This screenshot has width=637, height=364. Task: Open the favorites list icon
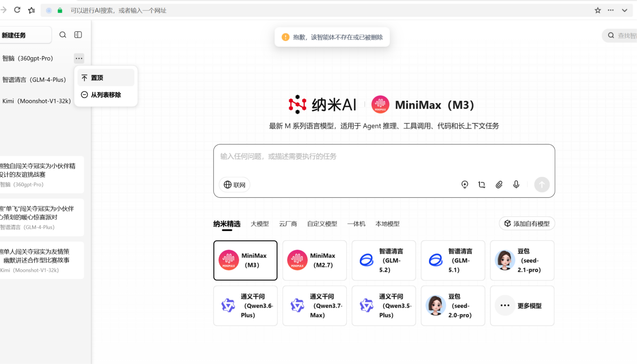[x=31, y=10]
